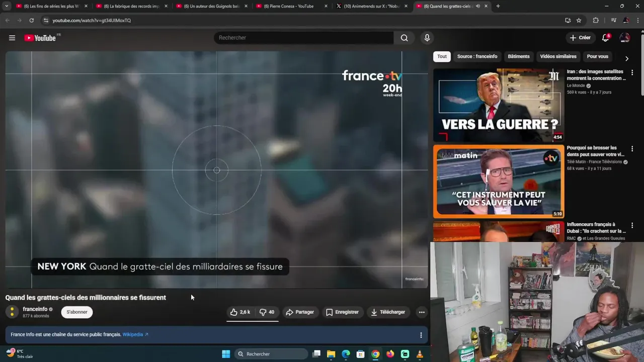Switch to Animetrends sur X tab

click(372, 6)
